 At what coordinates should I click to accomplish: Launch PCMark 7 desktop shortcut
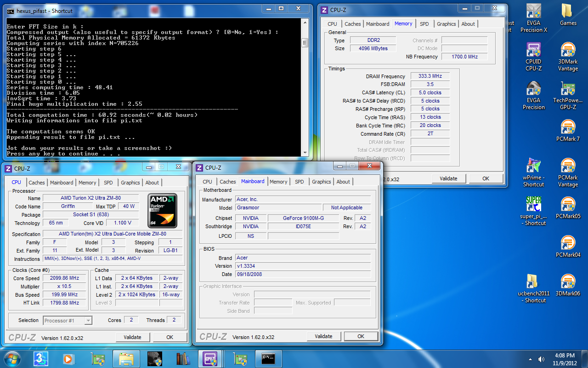[568, 131]
